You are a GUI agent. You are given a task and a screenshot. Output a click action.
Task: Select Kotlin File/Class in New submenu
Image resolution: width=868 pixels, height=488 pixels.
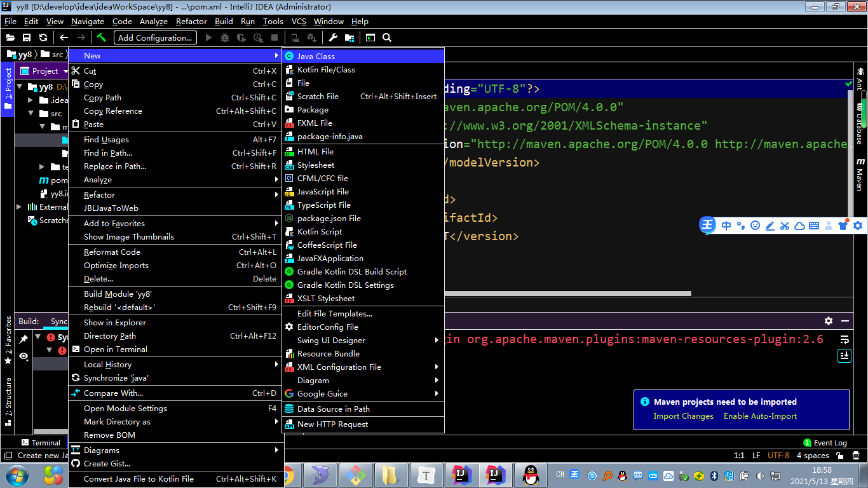(x=363, y=69)
